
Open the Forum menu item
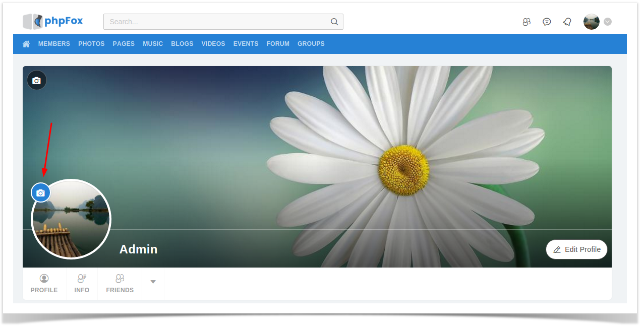[278, 44]
